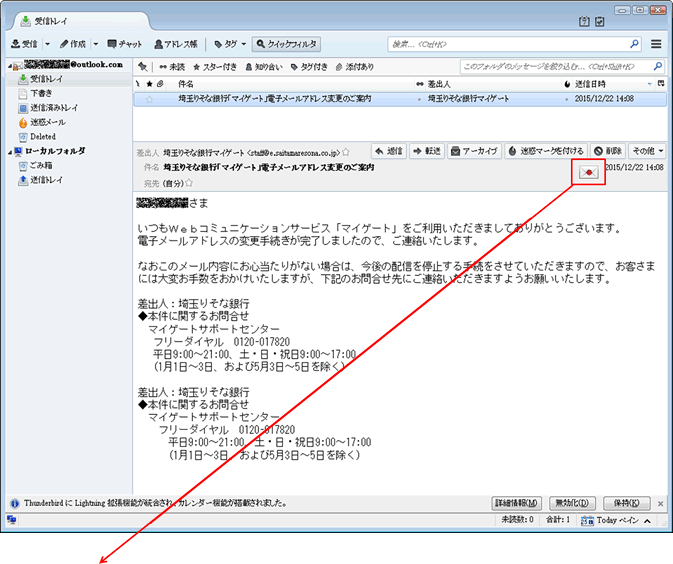Close the Lightning notification bar
Screen dimensions: 673x564
click(x=661, y=503)
